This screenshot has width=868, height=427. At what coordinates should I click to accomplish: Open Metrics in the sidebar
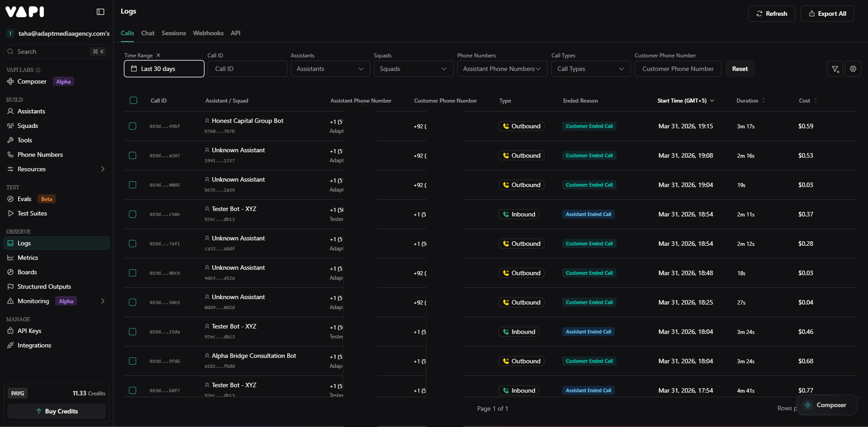coord(28,258)
